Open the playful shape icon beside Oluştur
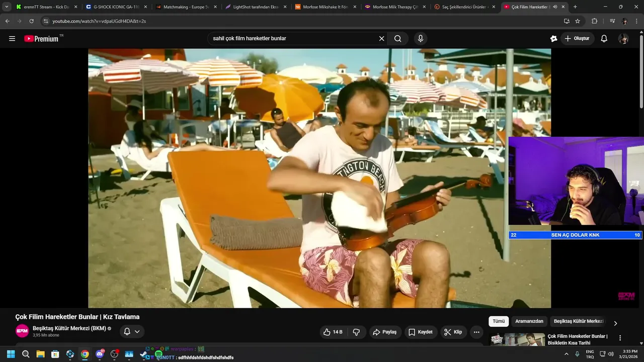The height and width of the screenshot is (362, 644). [x=554, y=39]
